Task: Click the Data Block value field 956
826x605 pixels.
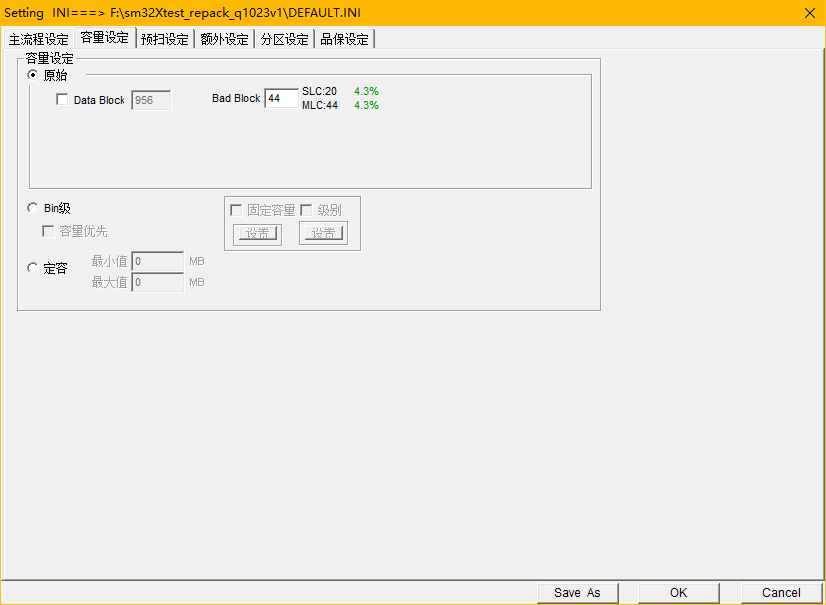Action: (151, 100)
